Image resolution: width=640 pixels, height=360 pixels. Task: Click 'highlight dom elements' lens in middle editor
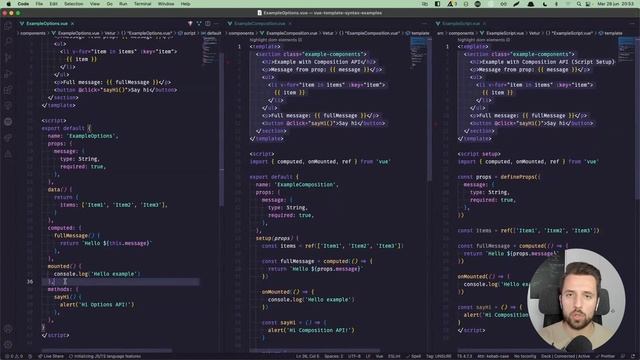point(276,40)
